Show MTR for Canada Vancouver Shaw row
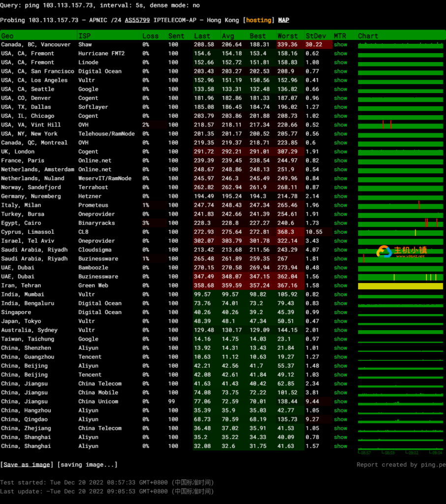 point(340,44)
